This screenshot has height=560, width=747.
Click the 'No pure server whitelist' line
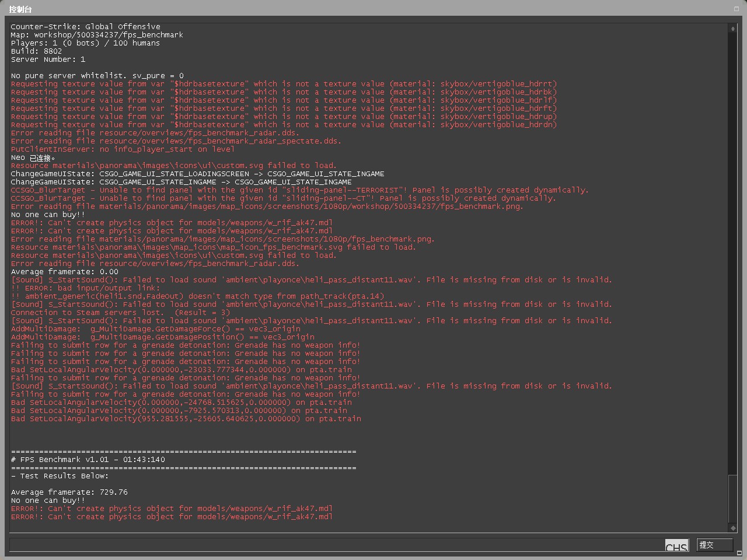click(x=97, y=76)
